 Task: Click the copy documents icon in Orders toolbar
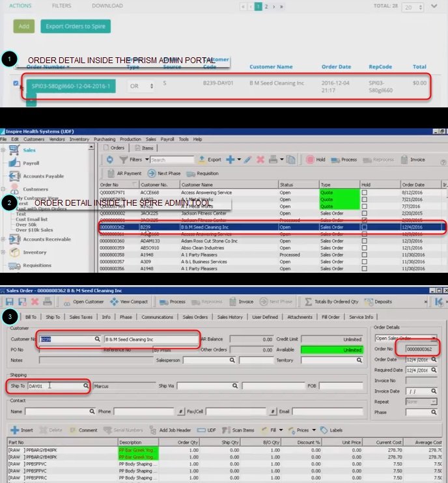click(x=290, y=159)
